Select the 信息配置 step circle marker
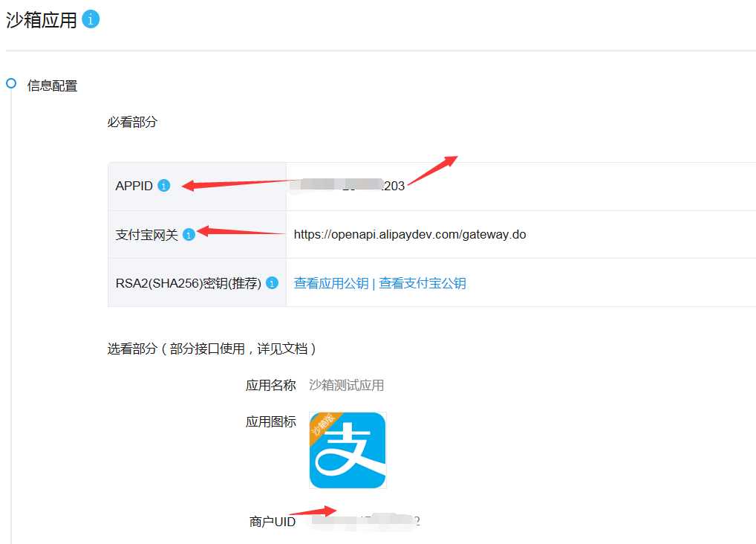The height and width of the screenshot is (544, 756). coord(11,83)
